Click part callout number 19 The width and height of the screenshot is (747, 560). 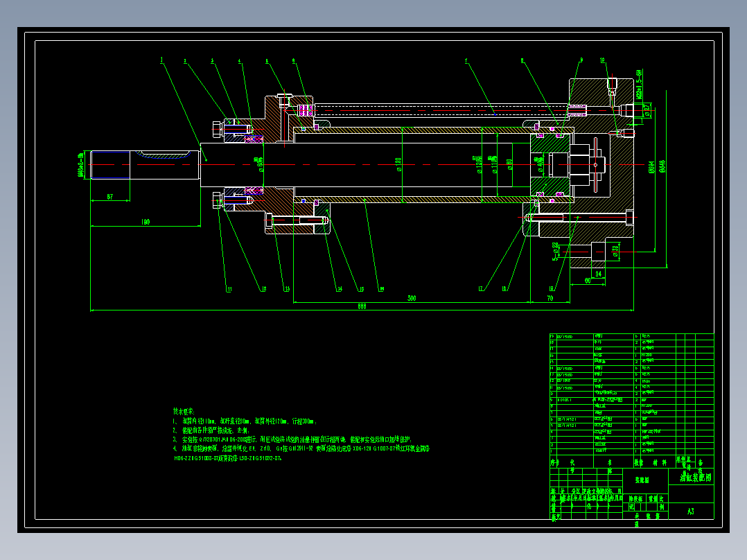click(552, 288)
